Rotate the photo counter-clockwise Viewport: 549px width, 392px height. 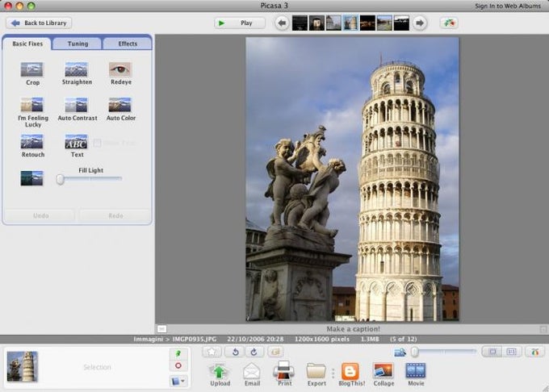(235, 352)
